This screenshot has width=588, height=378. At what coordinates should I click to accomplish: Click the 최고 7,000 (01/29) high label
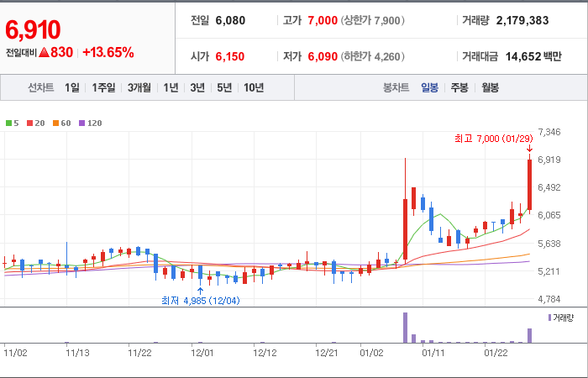[494, 139]
